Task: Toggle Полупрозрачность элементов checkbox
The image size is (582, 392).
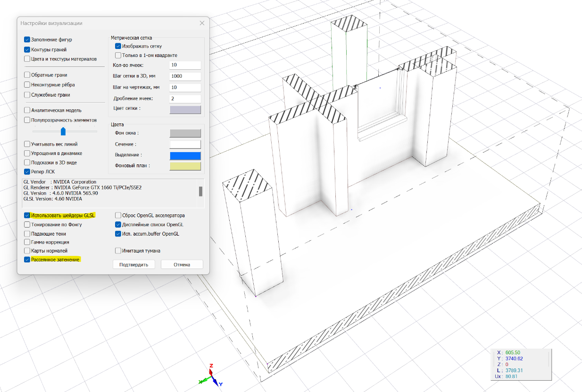Action: tap(27, 120)
